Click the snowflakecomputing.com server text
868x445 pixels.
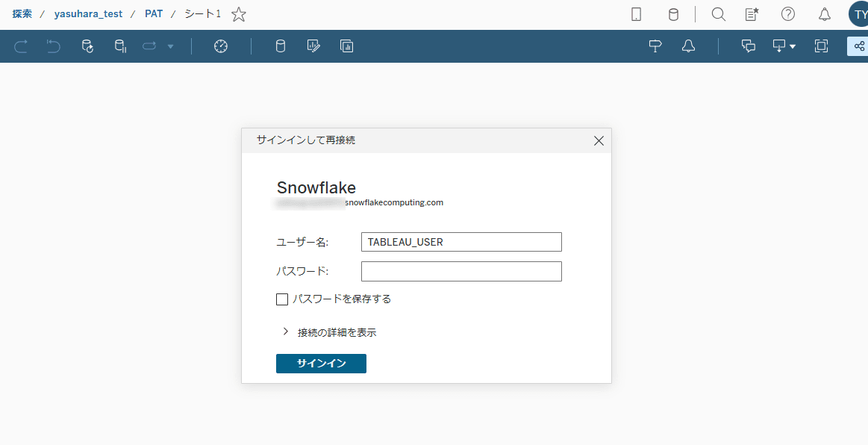coord(394,202)
